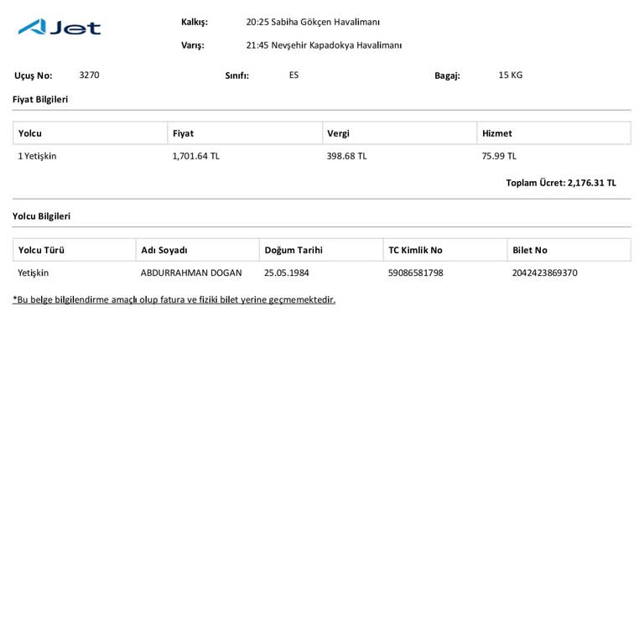Image resolution: width=644 pixels, height=644 pixels.
Task: Click '21:45 Nevşehir Kapadokya Havalimanı' arrival text
Action: (x=324, y=45)
